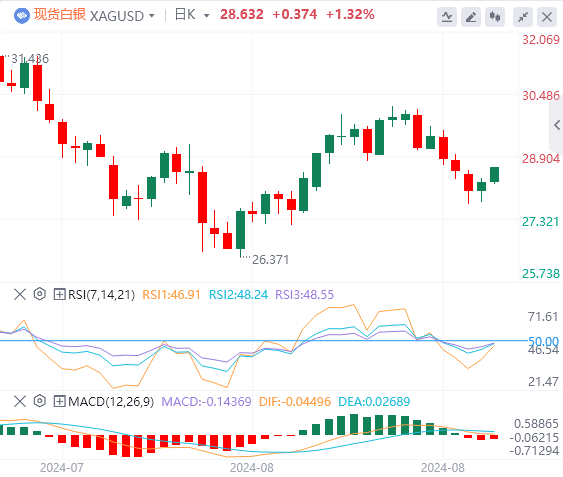
Task: Click the percent change +1.32%
Action: [x=350, y=15]
